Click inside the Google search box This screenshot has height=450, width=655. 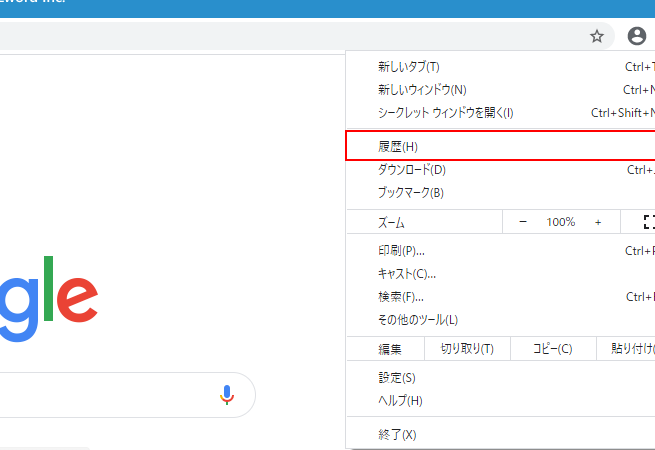(x=100, y=395)
